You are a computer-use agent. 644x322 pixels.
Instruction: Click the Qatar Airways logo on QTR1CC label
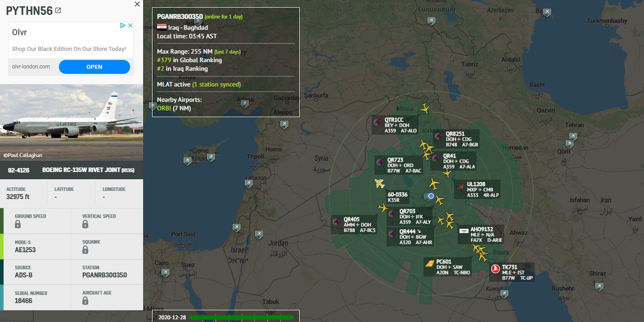pyautogui.click(x=378, y=122)
